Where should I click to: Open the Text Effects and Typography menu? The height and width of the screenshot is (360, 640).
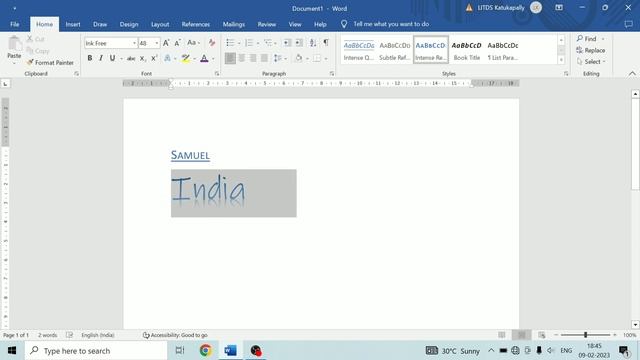click(167, 59)
